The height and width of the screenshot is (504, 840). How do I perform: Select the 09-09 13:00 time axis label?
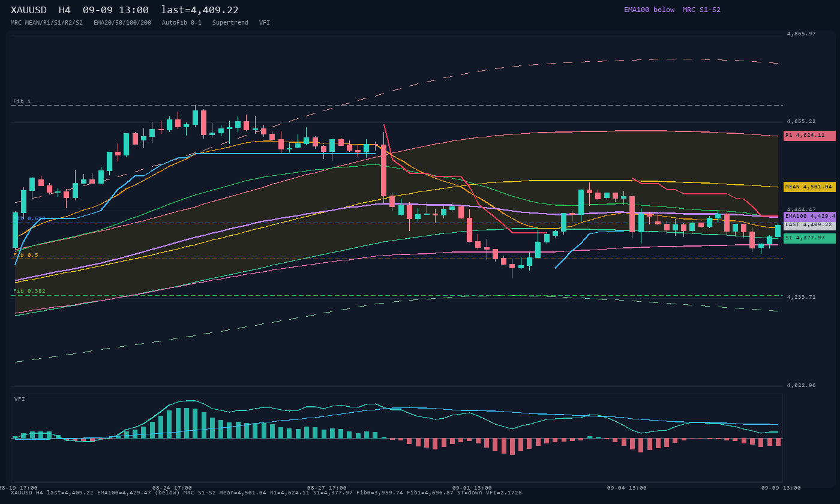(x=781, y=488)
